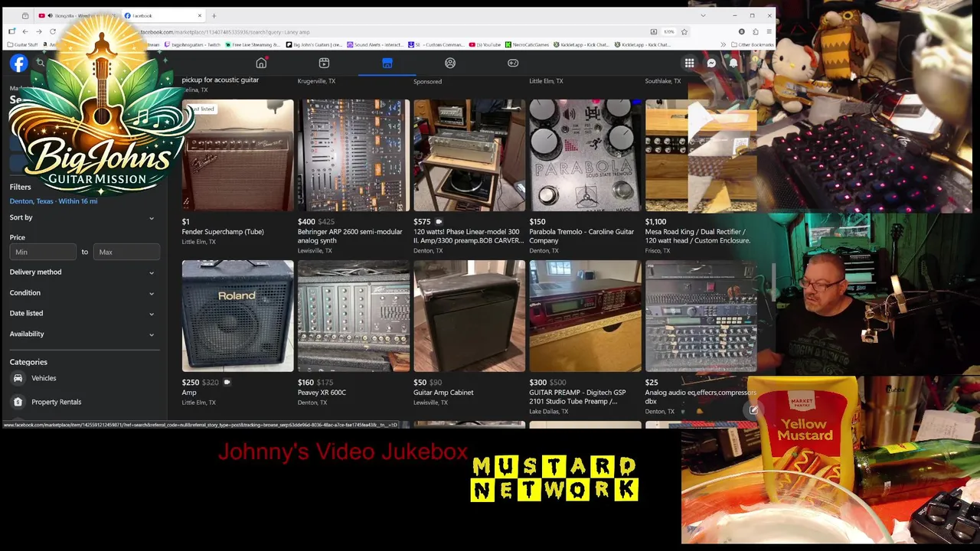
Task: Click the Peavey XR 600C title text
Action: 322,393
